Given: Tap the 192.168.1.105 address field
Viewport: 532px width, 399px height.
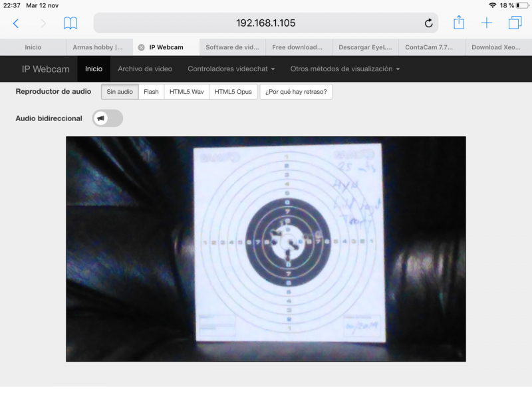Looking at the screenshot, I should click(x=265, y=23).
